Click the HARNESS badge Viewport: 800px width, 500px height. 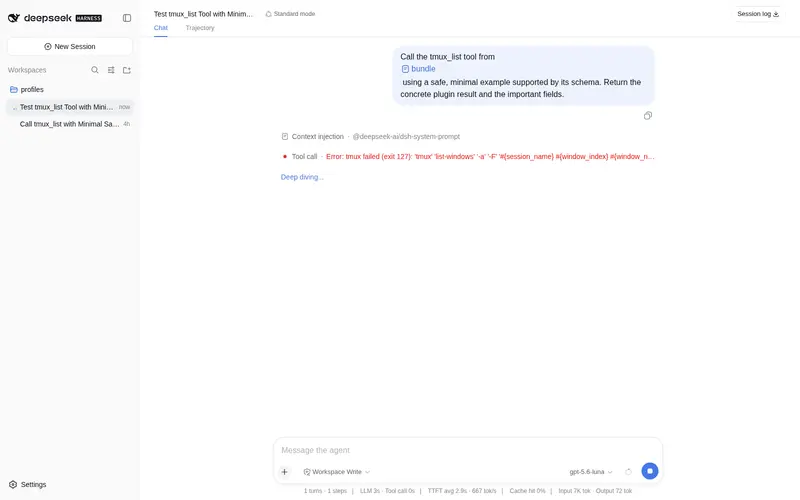pos(89,18)
